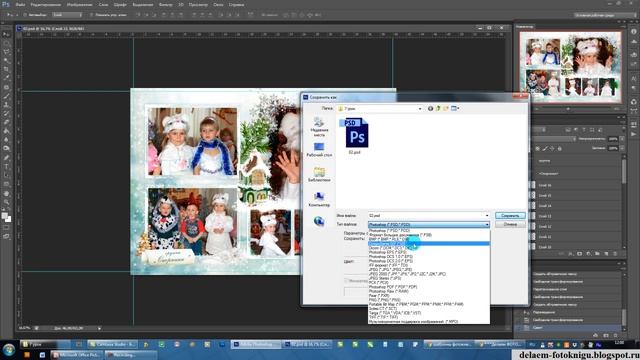Choose JPEG (*.JPG;*.JPEG;*.JPE) format in list
This screenshot has width=640, height=360.
(x=390, y=270)
